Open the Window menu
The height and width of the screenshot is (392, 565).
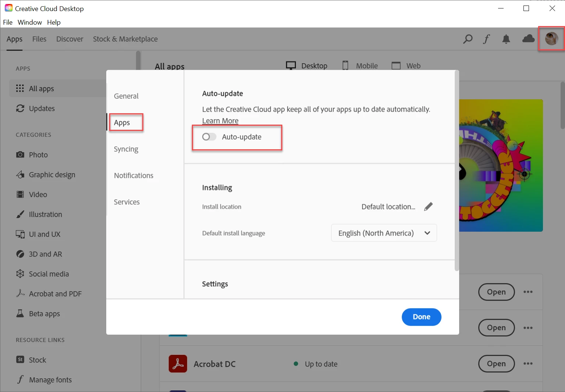pyautogui.click(x=30, y=22)
